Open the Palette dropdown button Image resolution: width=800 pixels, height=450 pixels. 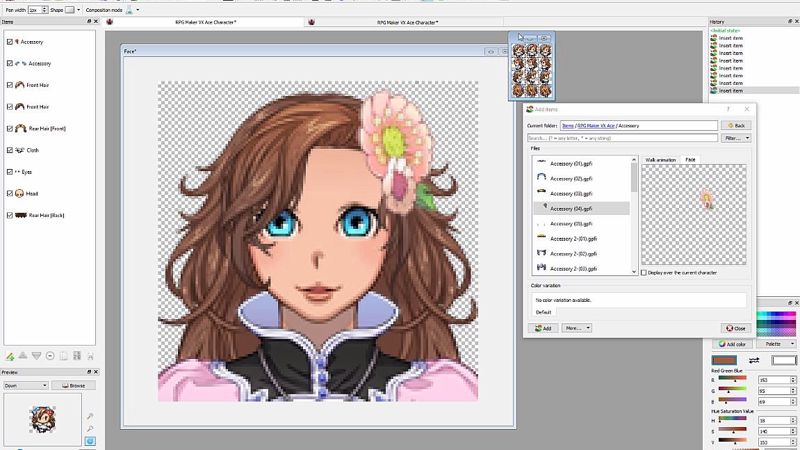coord(778,344)
